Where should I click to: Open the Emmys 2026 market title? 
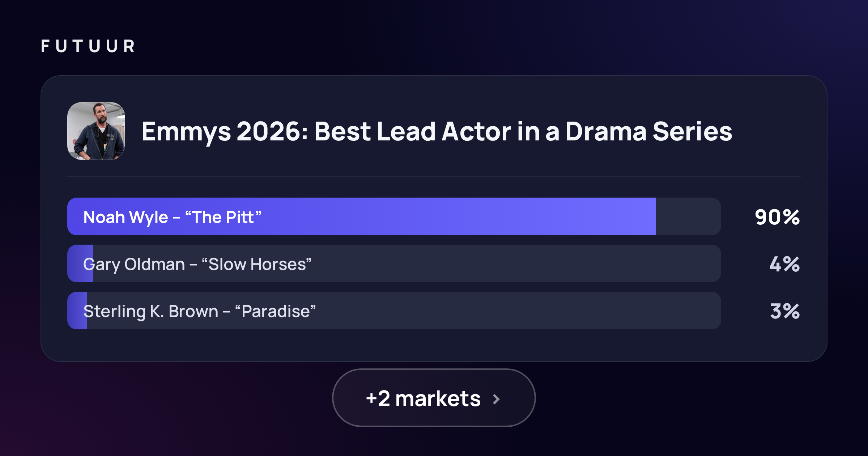click(437, 131)
